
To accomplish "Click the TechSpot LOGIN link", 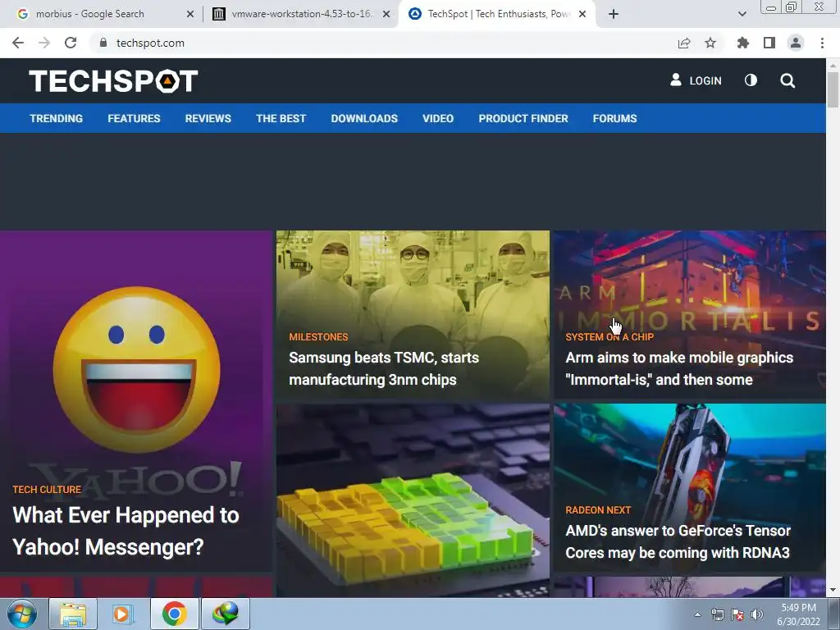I will 696,80.
